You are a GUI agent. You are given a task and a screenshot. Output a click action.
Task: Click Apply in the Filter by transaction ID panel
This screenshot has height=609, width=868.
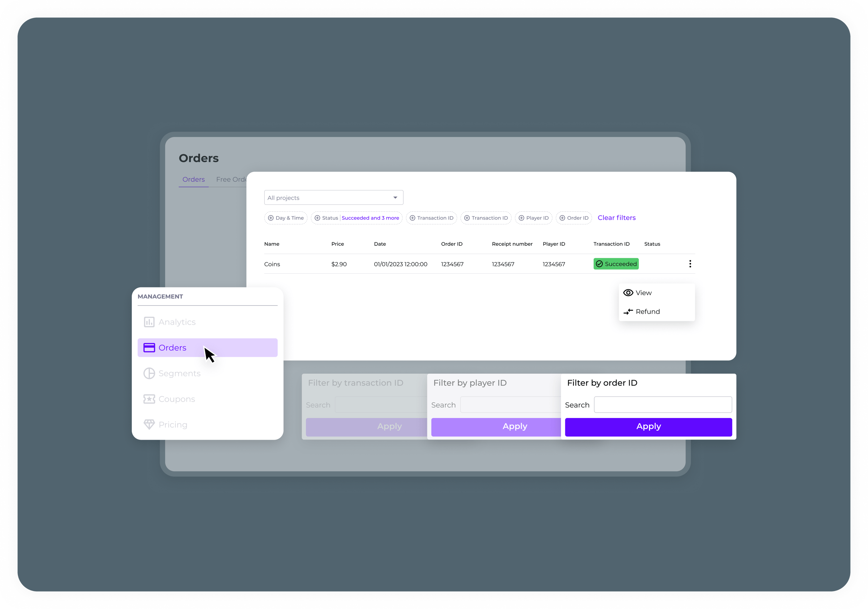tap(366, 427)
